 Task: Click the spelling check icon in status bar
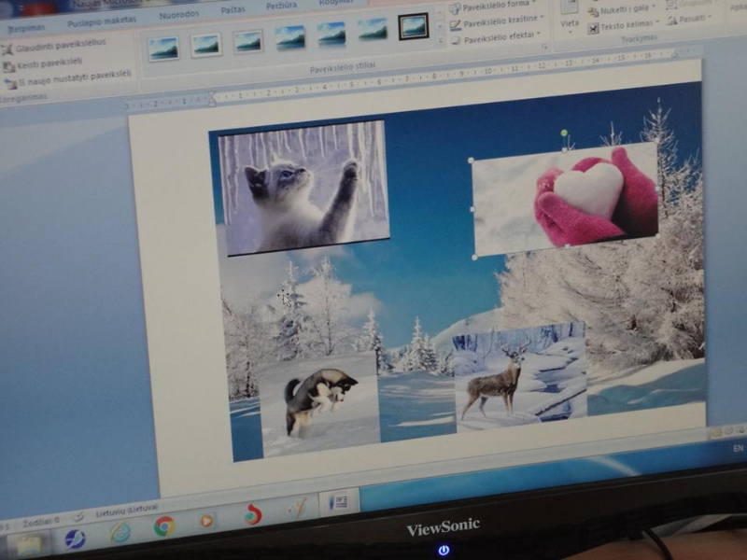tap(78, 516)
